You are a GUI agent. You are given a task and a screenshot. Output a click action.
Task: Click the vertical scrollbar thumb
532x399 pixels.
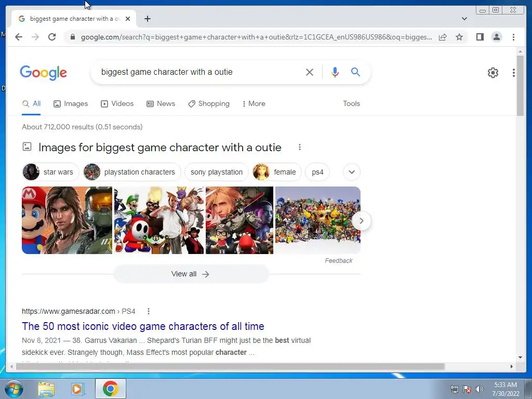(x=520, y=86)
